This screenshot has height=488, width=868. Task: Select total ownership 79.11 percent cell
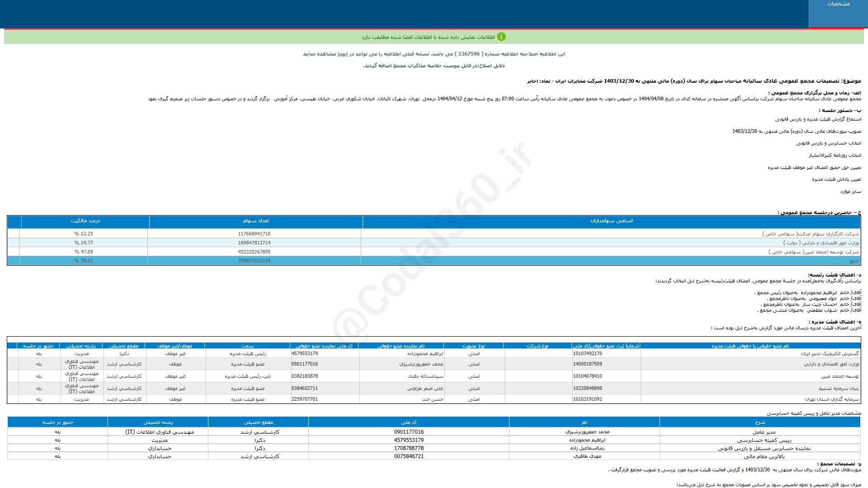click(84, 261)
